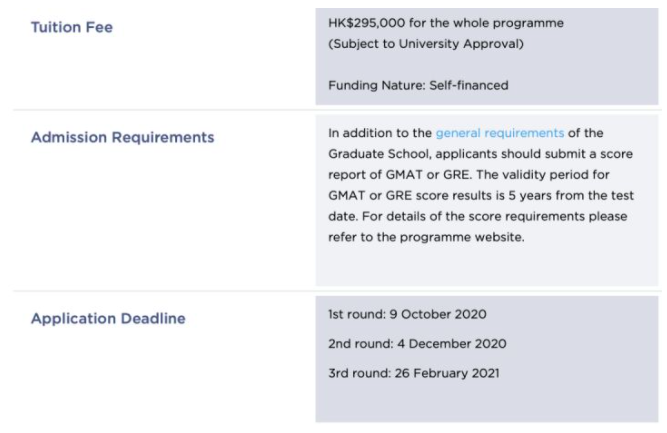Click the 2nd round: 4 December 2020 line

coord(417,344)
